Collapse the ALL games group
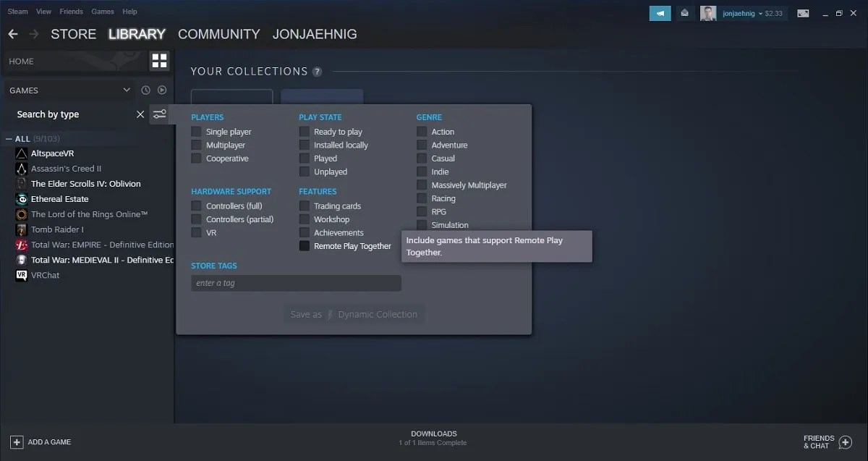Image resolution: width=868 pixels, height=461 pixels. click(8, 138)
